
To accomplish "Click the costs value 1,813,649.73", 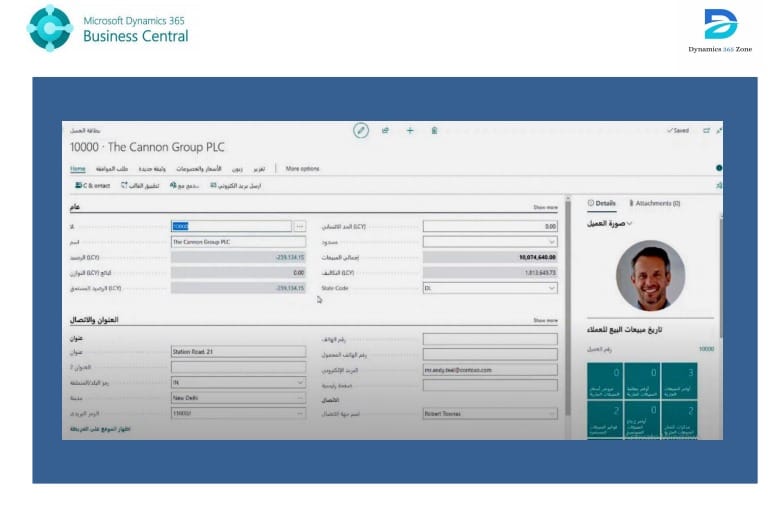I will click(x=540, y=273).
